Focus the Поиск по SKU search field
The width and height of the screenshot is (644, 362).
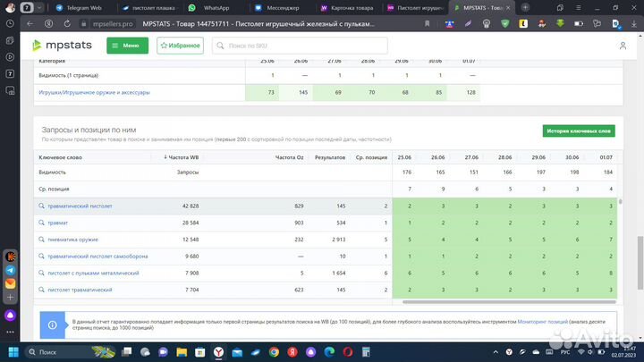(x=300, y=46)
